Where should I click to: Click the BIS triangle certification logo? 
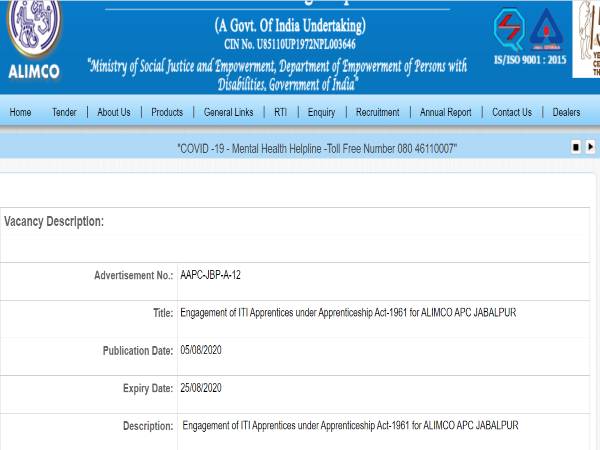(x=547, y=30)
